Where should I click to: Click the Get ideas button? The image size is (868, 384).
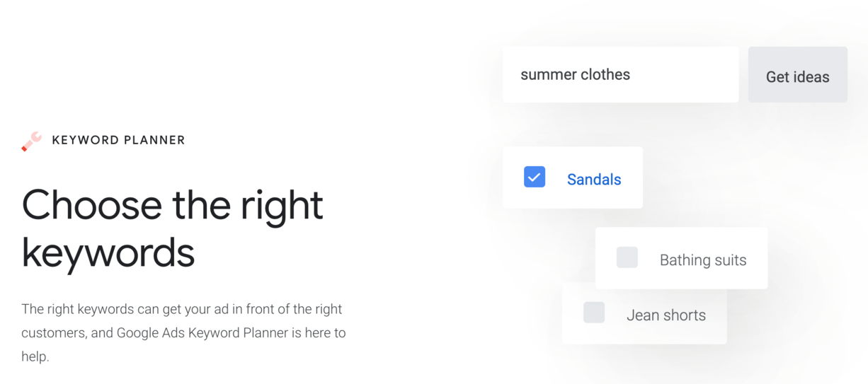pyautogui.click(x=798, y=75)
